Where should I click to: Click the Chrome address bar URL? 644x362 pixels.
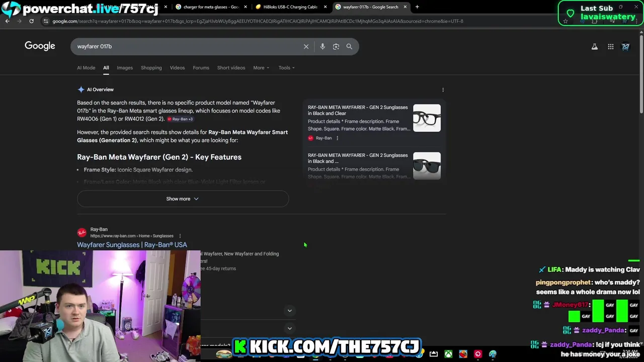pyautogui.click(x=258, y=21)
